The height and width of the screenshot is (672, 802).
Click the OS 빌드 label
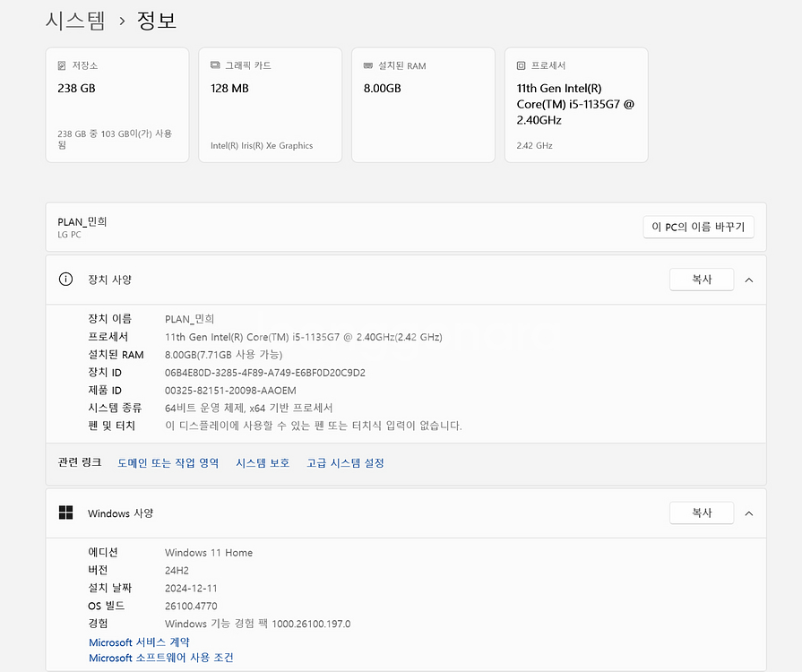[106, 606]
